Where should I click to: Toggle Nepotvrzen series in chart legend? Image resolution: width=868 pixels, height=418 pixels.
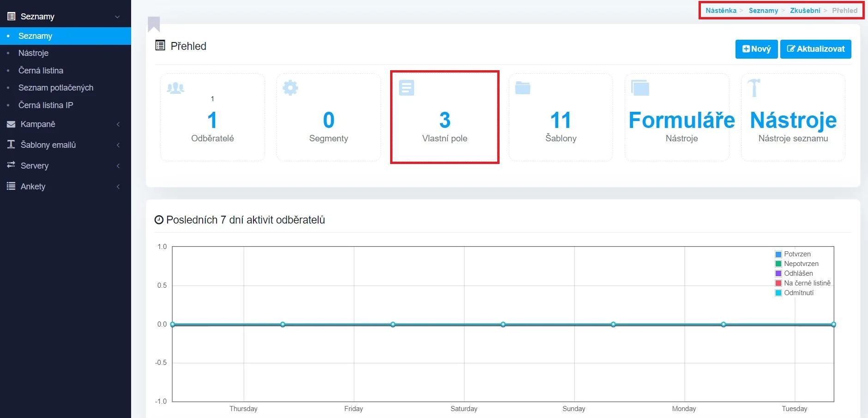pos(801,264)
